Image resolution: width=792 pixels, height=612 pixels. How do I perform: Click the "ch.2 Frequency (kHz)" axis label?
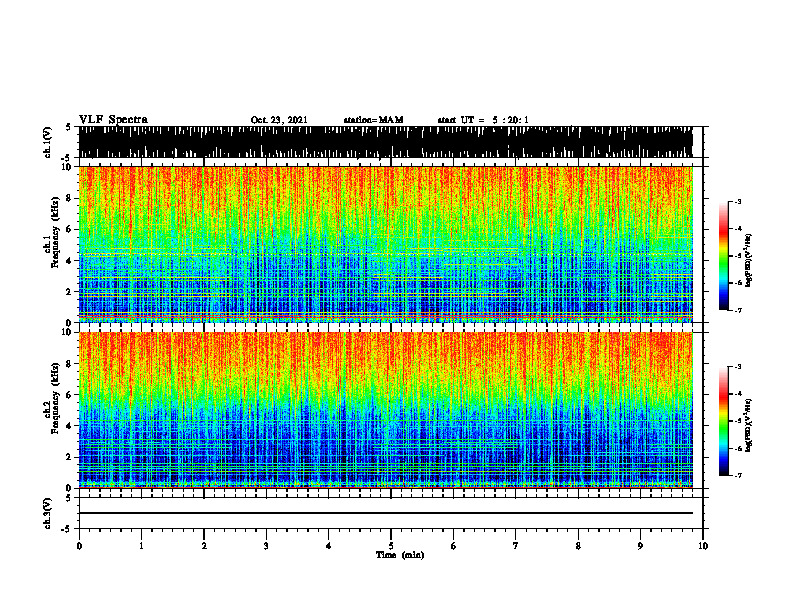[x=52, y=398]
